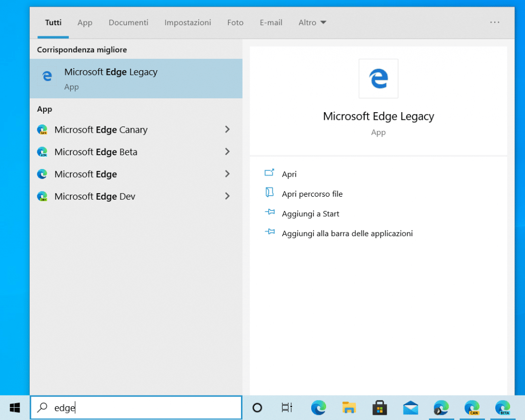525x420 pixels.
Task: Switch to the Impostazioni tab
Action: coord(188,23)
